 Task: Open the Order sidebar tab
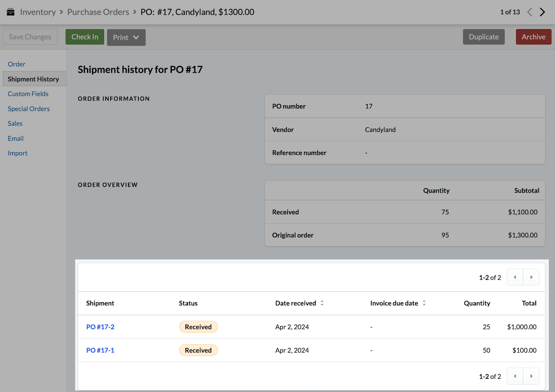(17, 64)
